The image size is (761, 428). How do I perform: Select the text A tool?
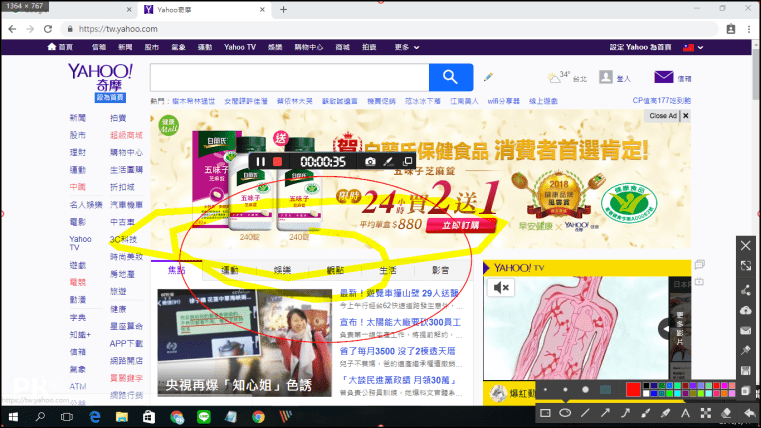[x=685, y=413]
